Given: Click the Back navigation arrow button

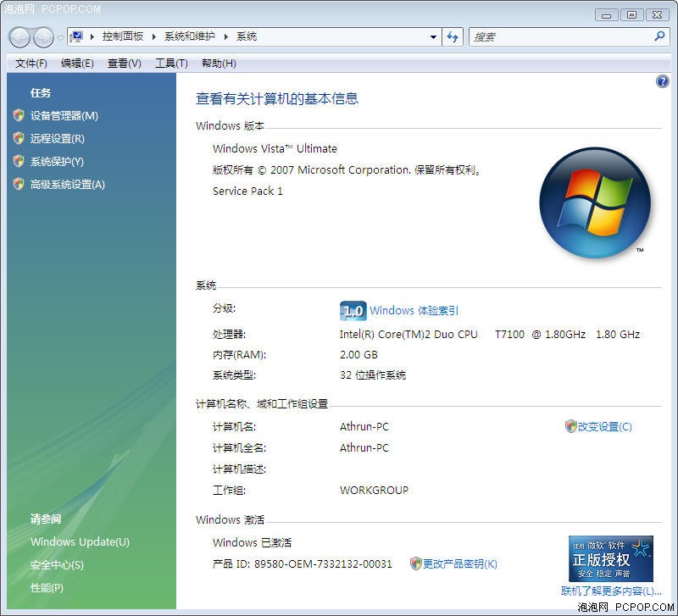Looking at the screenshot, I should 19,37.
